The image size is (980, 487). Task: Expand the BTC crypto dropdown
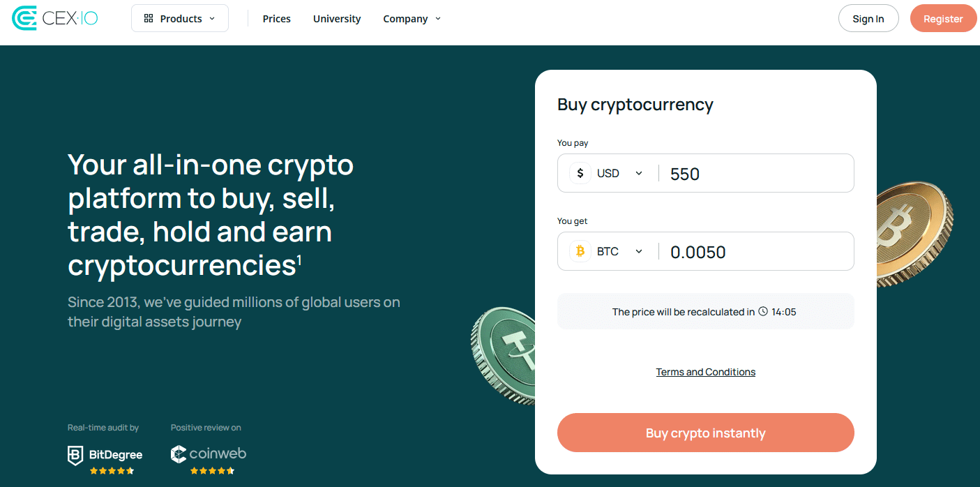pyautogui.click(x=638, y=251)
